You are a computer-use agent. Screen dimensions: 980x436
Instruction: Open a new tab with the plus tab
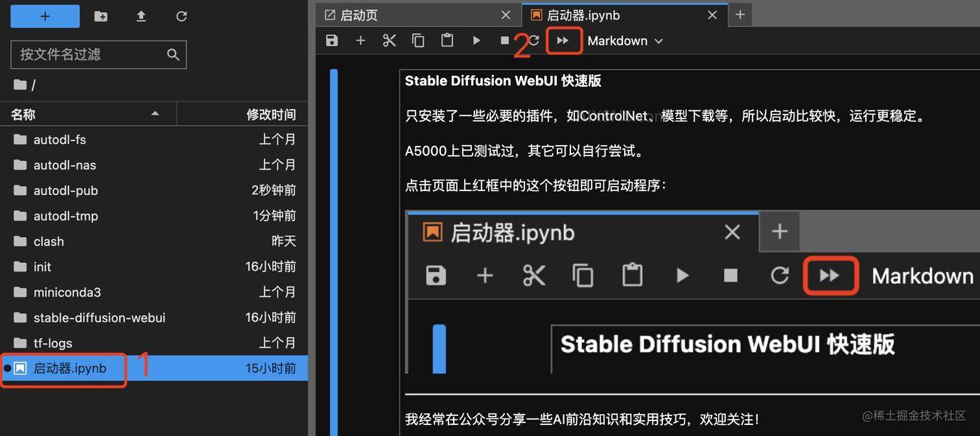(x=740, y=14)
